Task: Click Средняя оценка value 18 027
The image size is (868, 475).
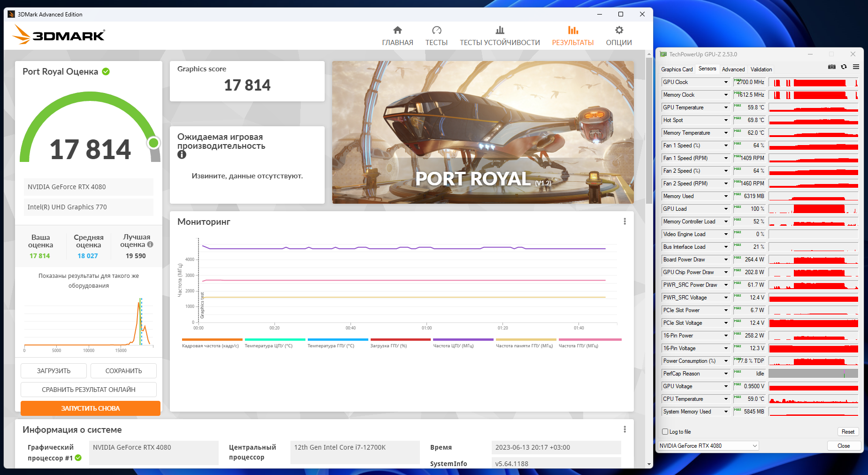Action: [x=88, y=256]
